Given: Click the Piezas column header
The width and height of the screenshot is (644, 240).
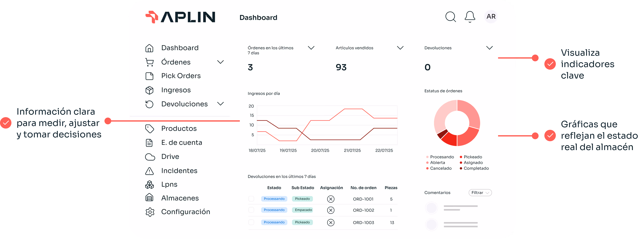Looking at the screenshot, I should 391,188.
